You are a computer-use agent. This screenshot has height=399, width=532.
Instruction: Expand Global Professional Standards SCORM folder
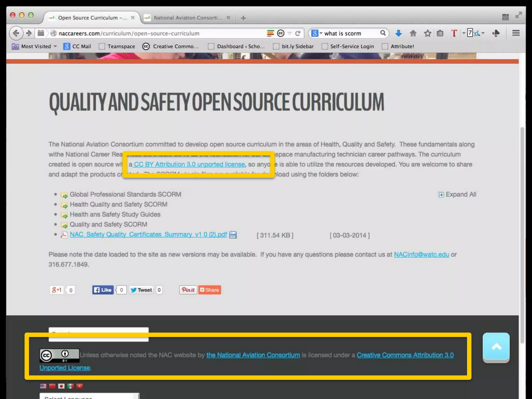point(125,195)
